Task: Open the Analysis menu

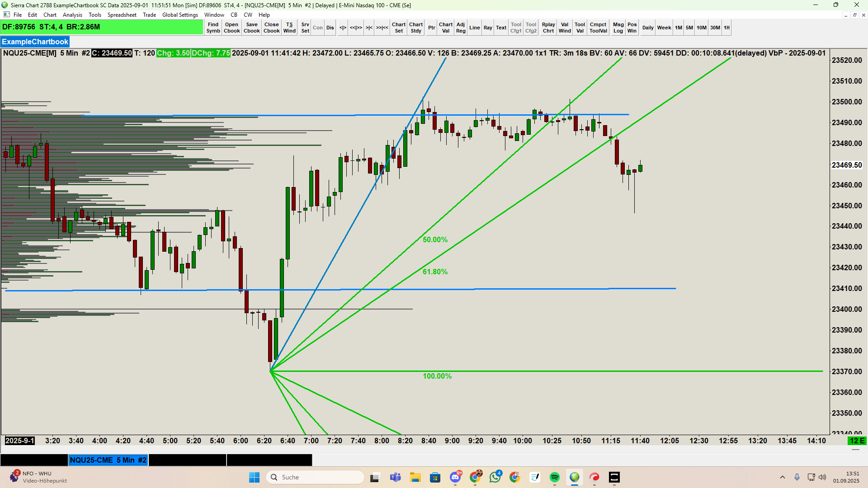Action: (72, 15)
